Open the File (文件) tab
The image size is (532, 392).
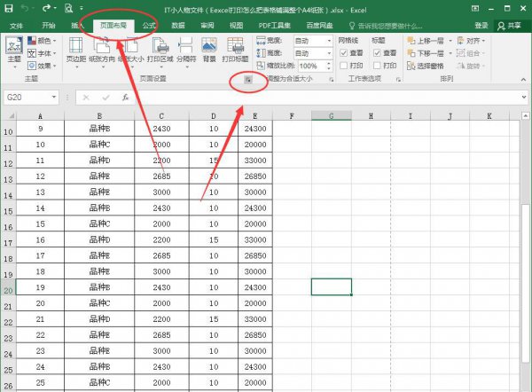16,26
